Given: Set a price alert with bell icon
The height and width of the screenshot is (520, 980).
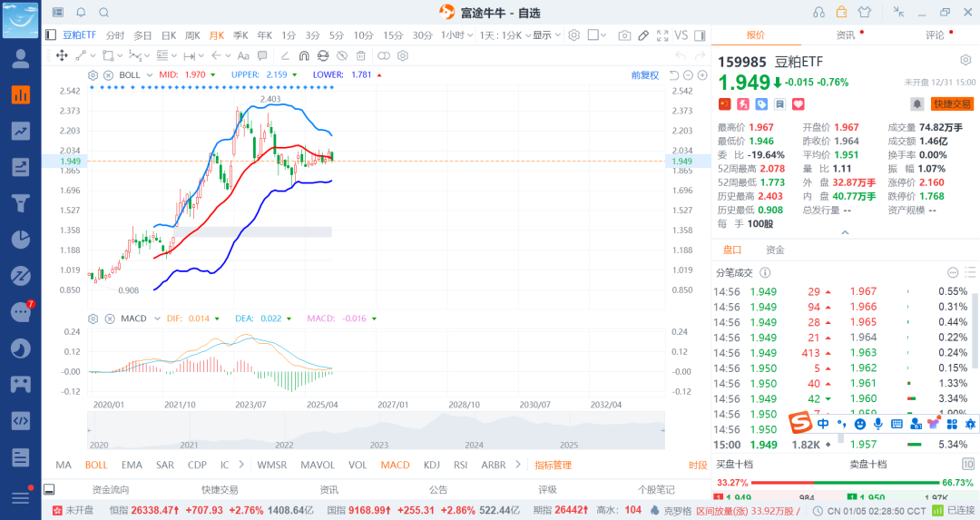Looking at the screenshot, I should pyautogui.click(x=916, y=103).
